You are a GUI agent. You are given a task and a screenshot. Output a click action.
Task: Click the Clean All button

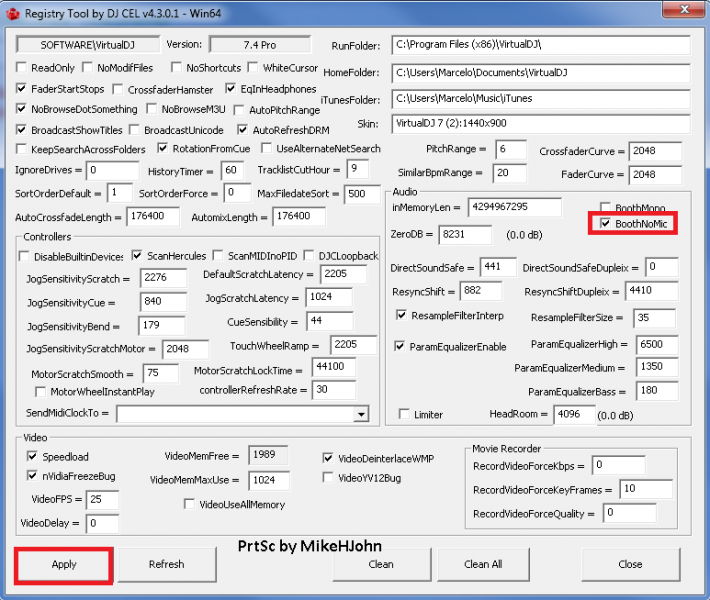pyautogui.click(x=483, y=564)
